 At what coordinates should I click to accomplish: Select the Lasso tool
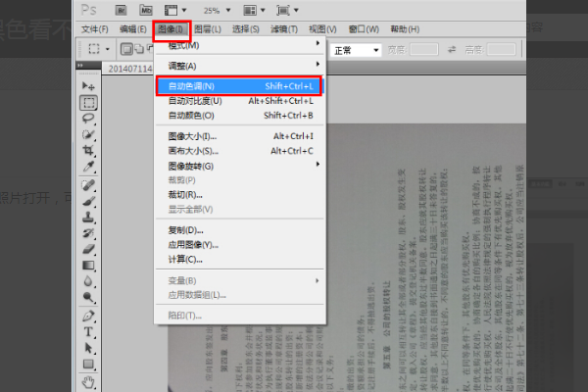88,118
